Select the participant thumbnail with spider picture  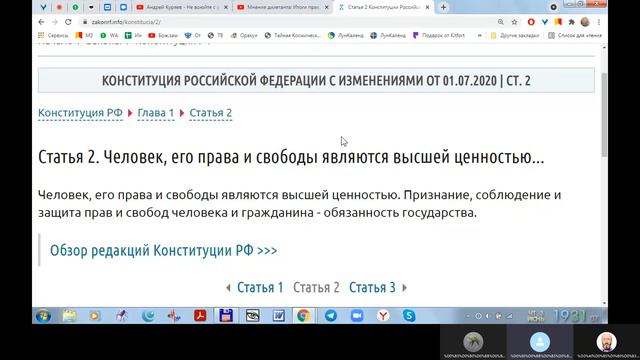click(473, 343)
